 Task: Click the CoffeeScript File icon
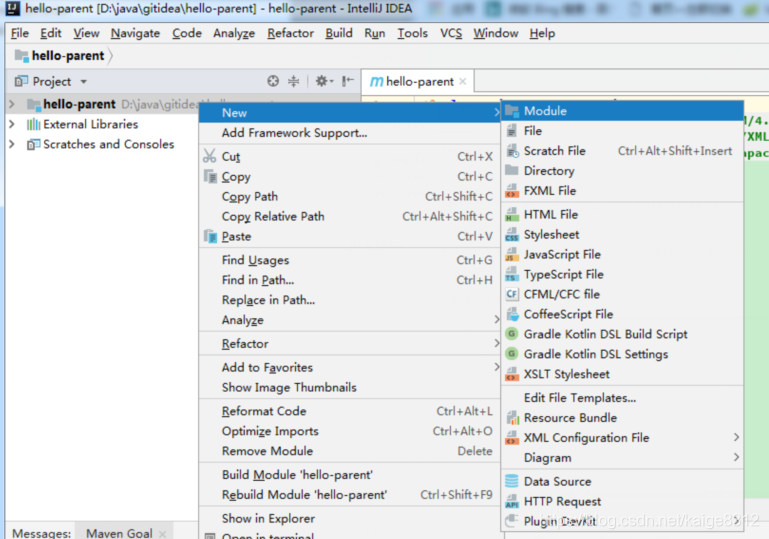pos(512,314)
